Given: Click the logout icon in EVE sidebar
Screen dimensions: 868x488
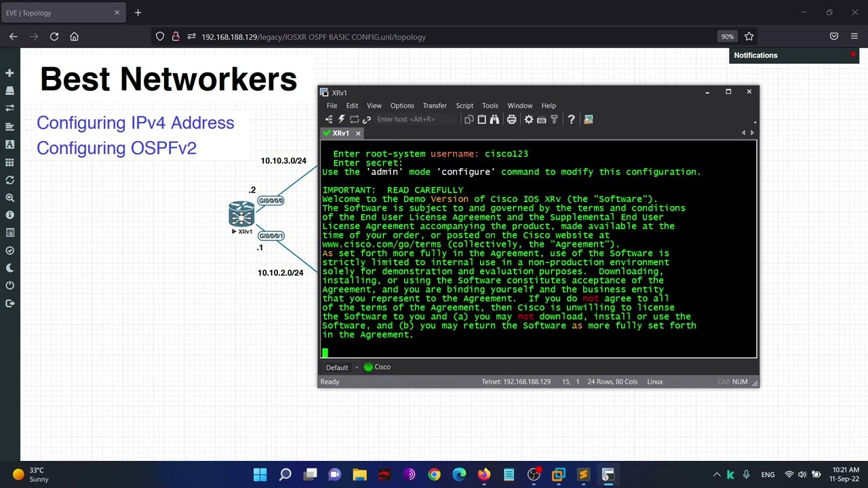Looking at the screenshot, I should click(x=9, y=303).
